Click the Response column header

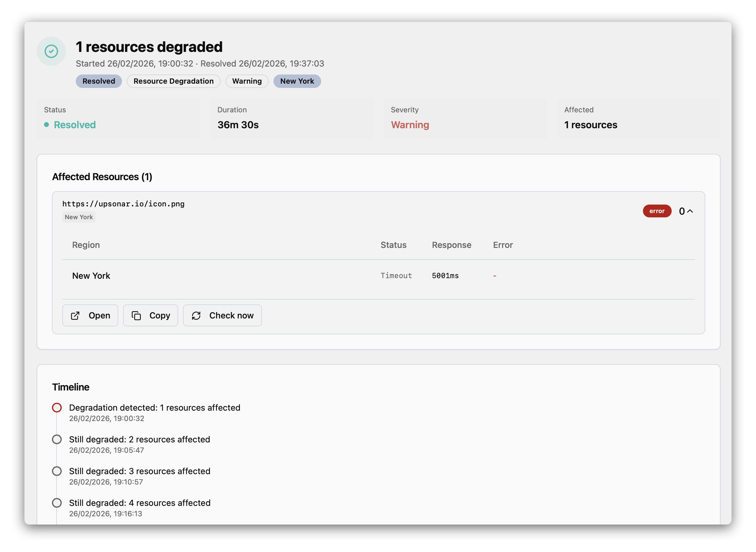[x=451, y=245]
